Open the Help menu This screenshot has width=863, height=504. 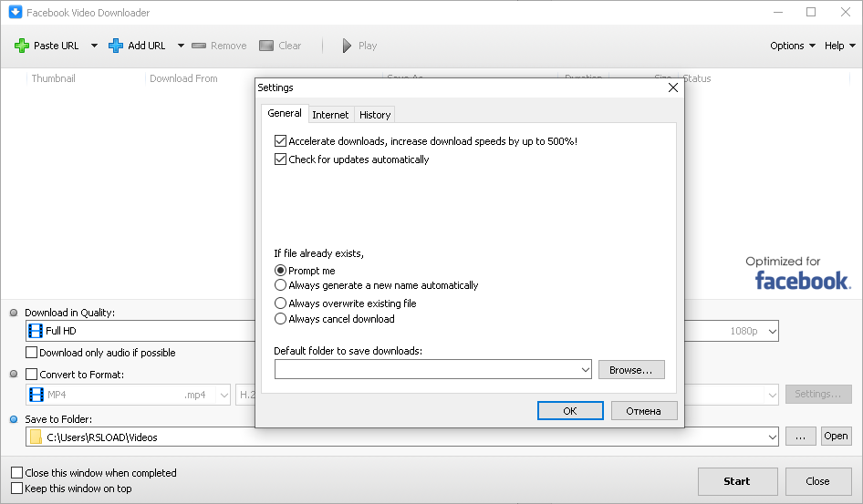(x=840, y=46)
